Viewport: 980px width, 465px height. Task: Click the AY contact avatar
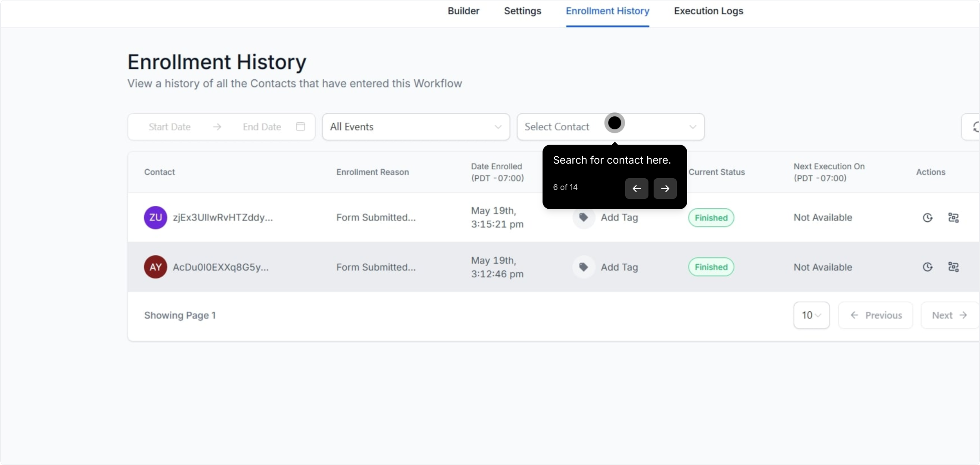155,267
